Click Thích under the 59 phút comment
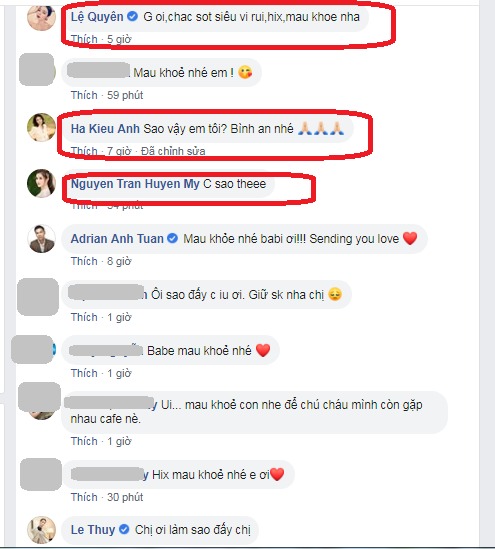 tap(84, 95)
